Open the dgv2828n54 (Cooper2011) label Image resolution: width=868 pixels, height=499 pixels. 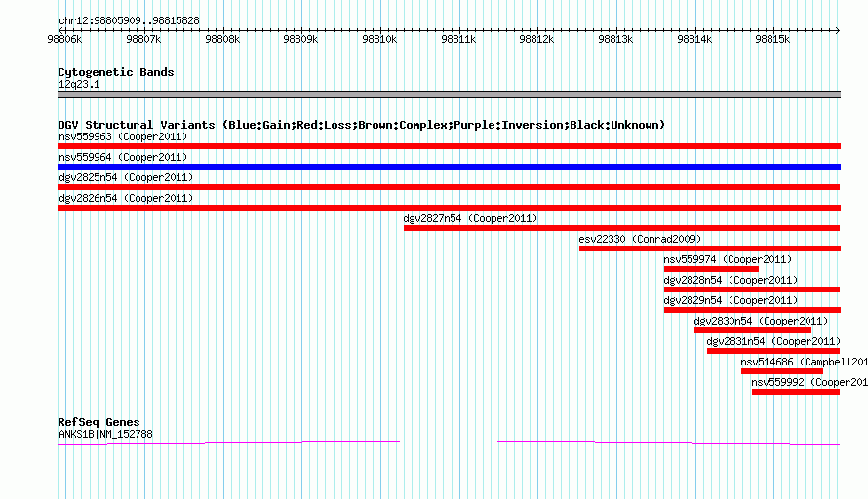click(730, 280)
